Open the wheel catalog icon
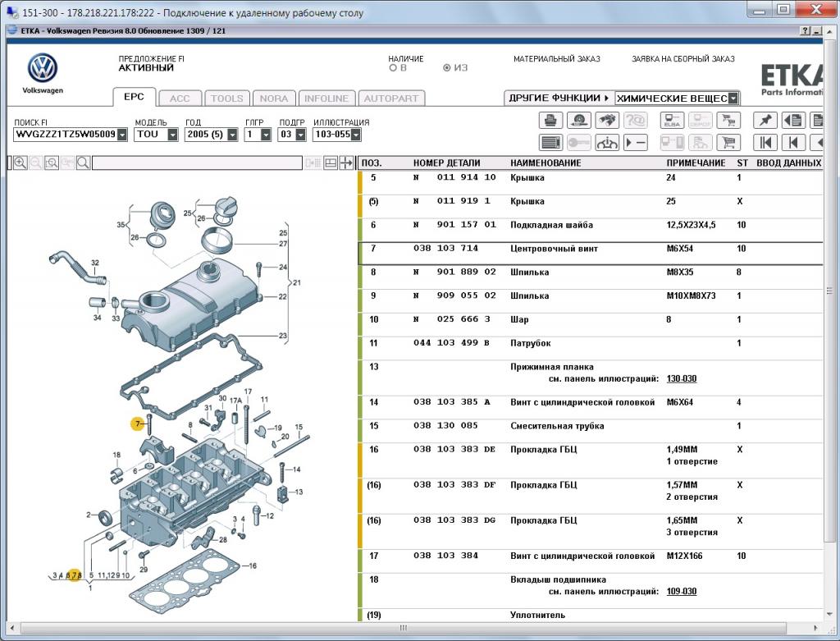Viewport: 840px width, 641px height. (578, 121)
